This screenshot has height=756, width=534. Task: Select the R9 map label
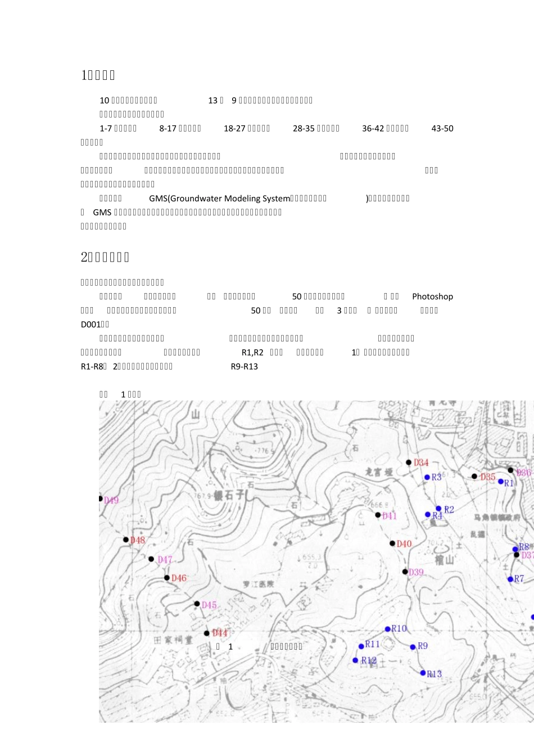(423, 646)
